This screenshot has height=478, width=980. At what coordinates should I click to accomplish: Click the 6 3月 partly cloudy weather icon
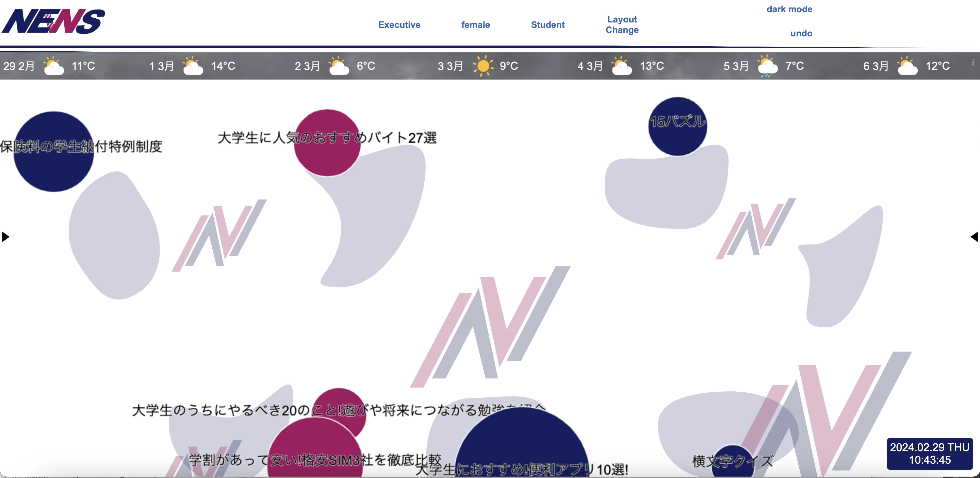pyautogui.click(x=907, y=66)
